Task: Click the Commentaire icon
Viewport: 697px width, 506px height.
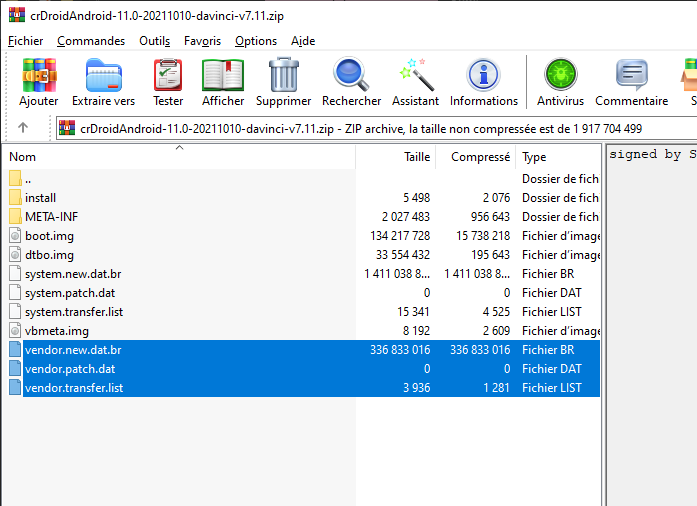Action: coord(632,75)
